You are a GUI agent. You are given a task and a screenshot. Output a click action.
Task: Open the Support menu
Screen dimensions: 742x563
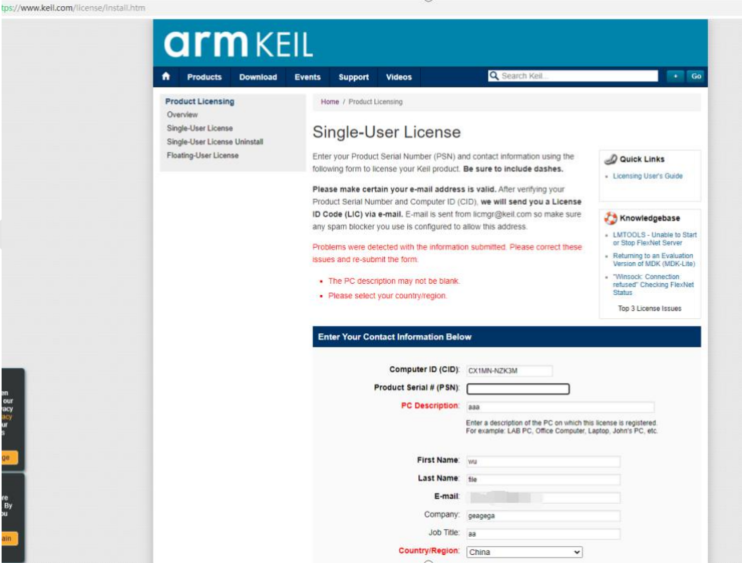coord(353,77)
